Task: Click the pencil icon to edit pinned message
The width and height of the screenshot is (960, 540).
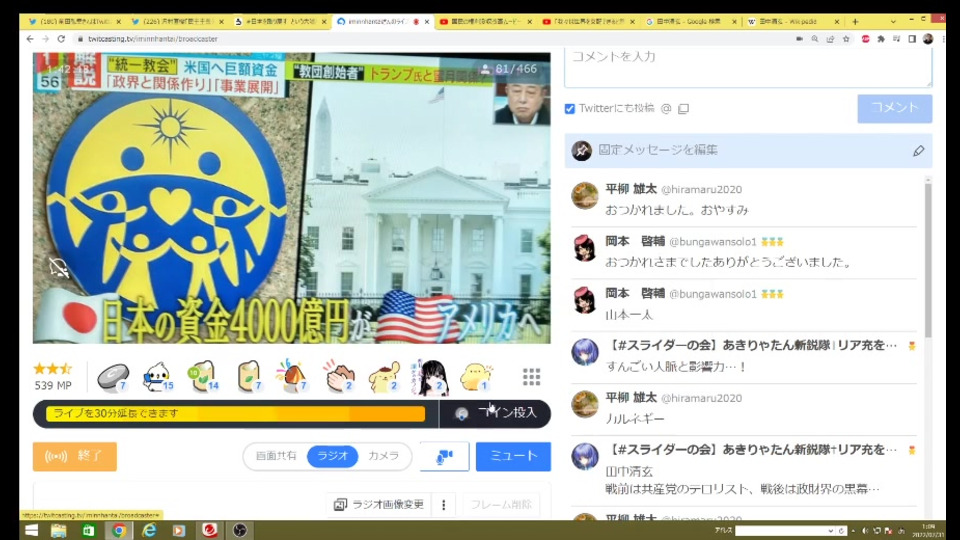Action: point(918,151)
